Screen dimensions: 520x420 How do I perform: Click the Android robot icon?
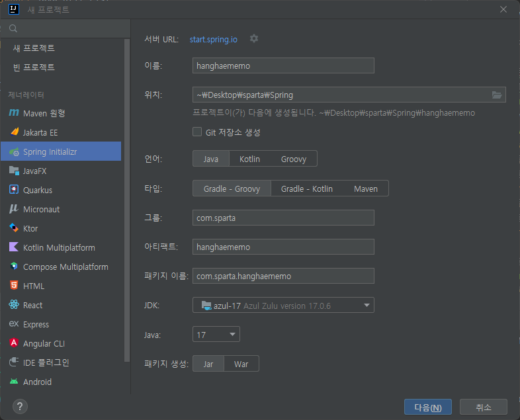tap(14, 382)
